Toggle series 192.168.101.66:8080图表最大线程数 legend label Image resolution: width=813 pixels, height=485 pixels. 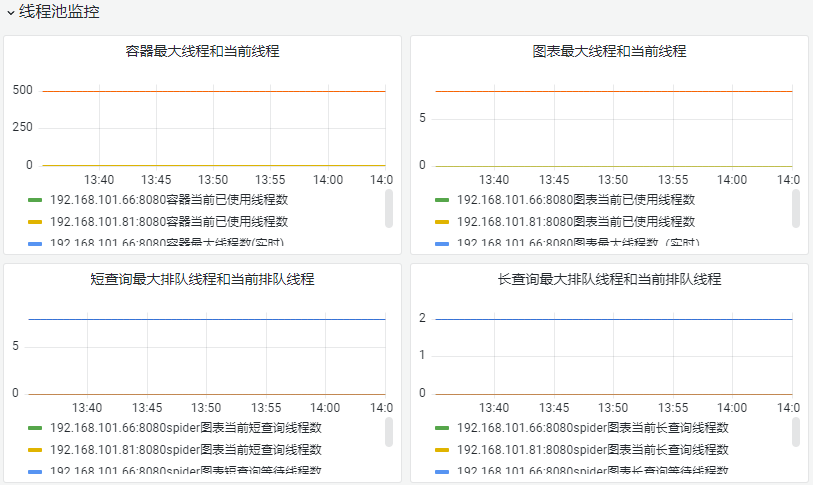coord(578,243)
